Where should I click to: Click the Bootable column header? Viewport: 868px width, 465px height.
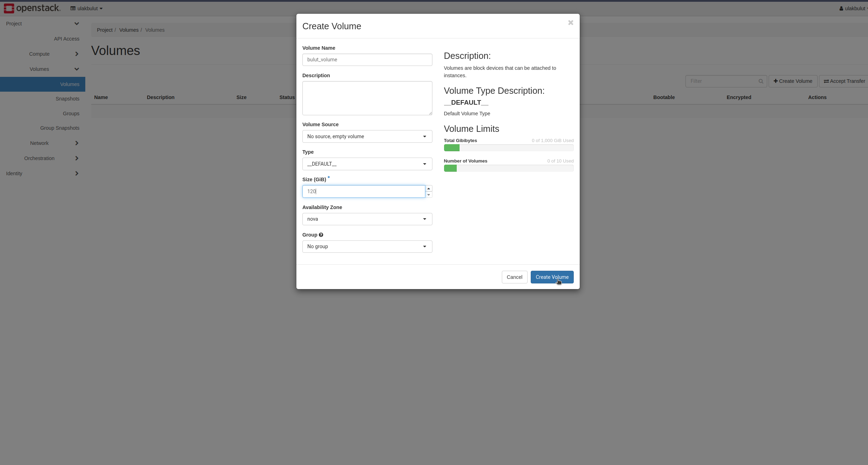click(x=664, y=97)
